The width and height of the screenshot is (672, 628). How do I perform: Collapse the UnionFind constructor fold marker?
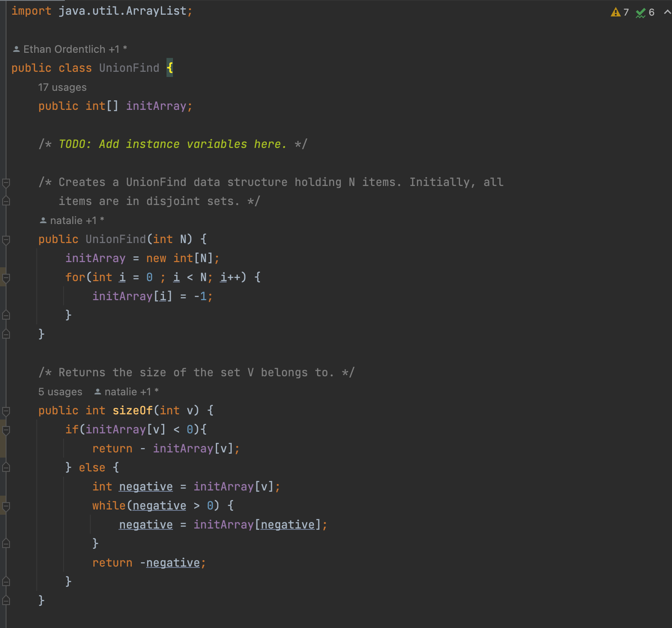point(6,240)
